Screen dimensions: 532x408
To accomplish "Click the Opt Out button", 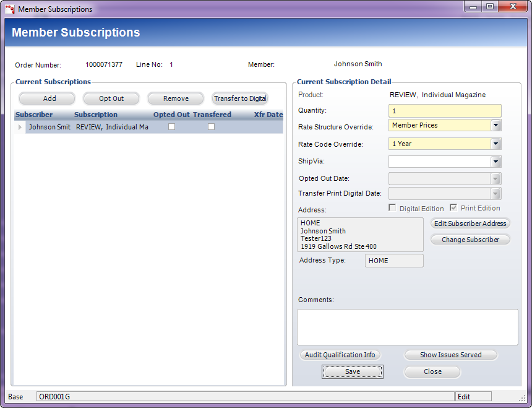I will (111, 98).
